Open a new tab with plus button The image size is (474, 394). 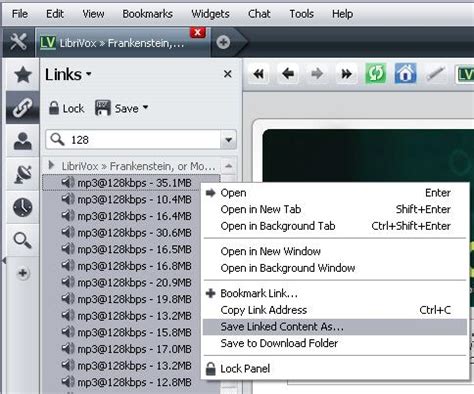[223, 42]
